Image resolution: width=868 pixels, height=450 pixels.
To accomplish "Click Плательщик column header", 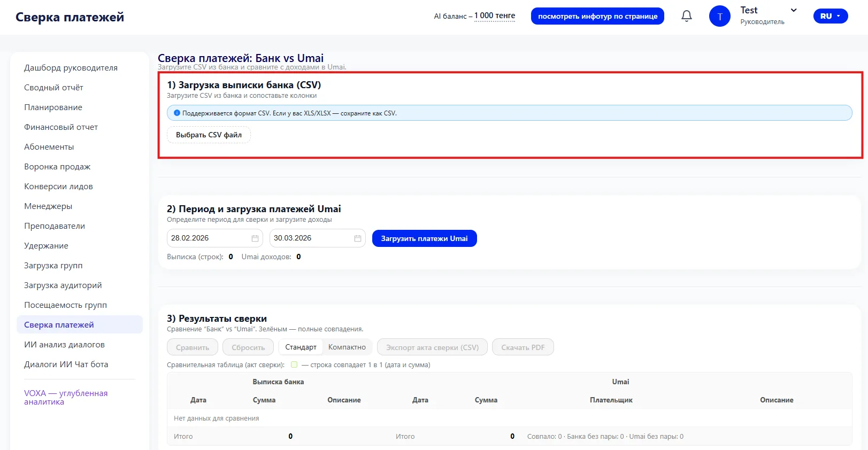I will click(611, 400).
